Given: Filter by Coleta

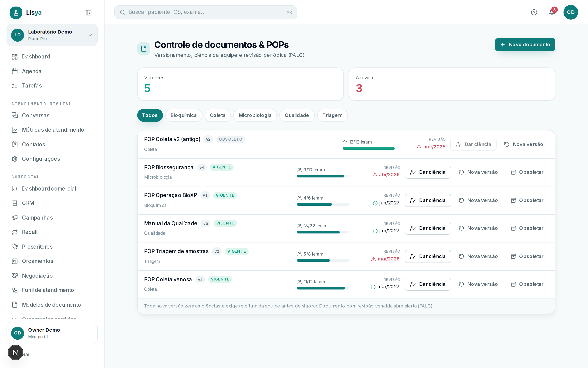Looking at the screenshot, I should pos(217,115).
